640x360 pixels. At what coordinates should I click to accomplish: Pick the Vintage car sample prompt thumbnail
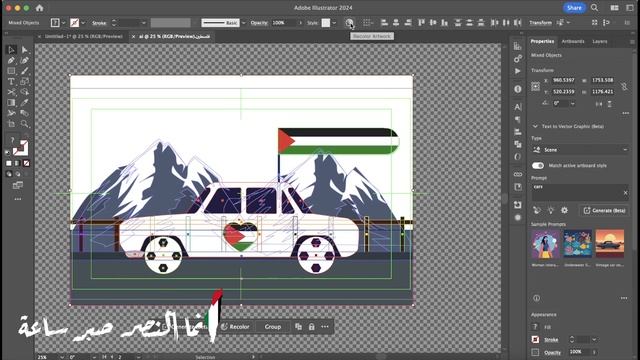pyautogui.click(x=609, y=243)
